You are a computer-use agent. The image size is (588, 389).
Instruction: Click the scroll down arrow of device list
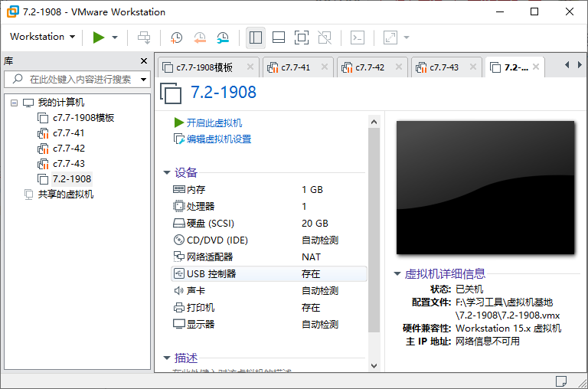374,366
